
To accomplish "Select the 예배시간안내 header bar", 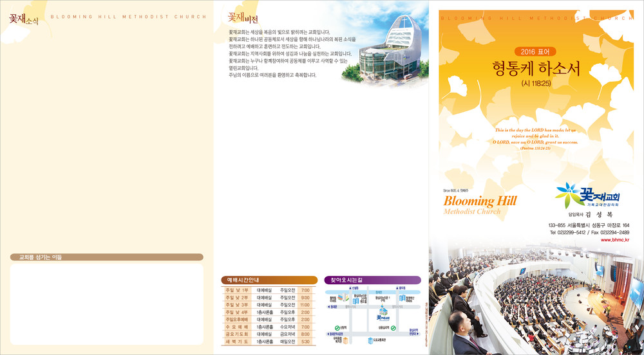I will (x=269, y=280).
